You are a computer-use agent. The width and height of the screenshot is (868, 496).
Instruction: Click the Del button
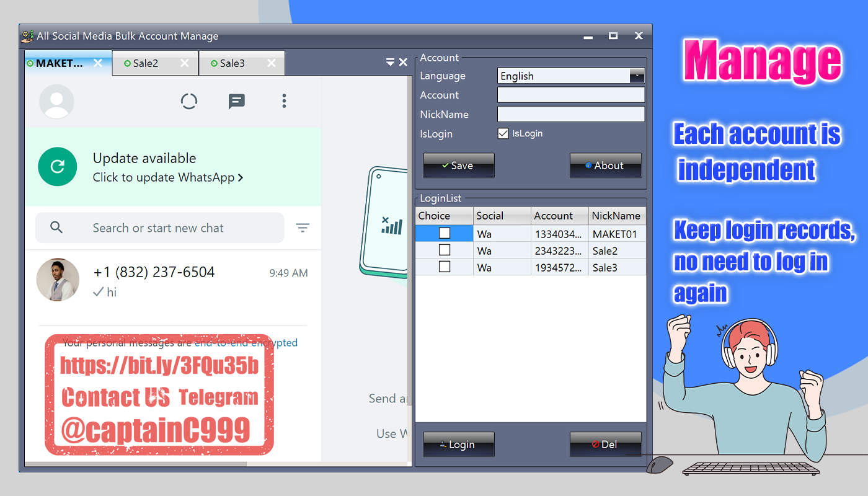click(606, 445)
